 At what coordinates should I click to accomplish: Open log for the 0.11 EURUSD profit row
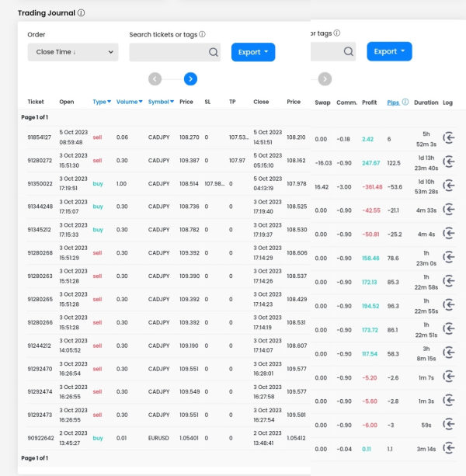[449, 448]
